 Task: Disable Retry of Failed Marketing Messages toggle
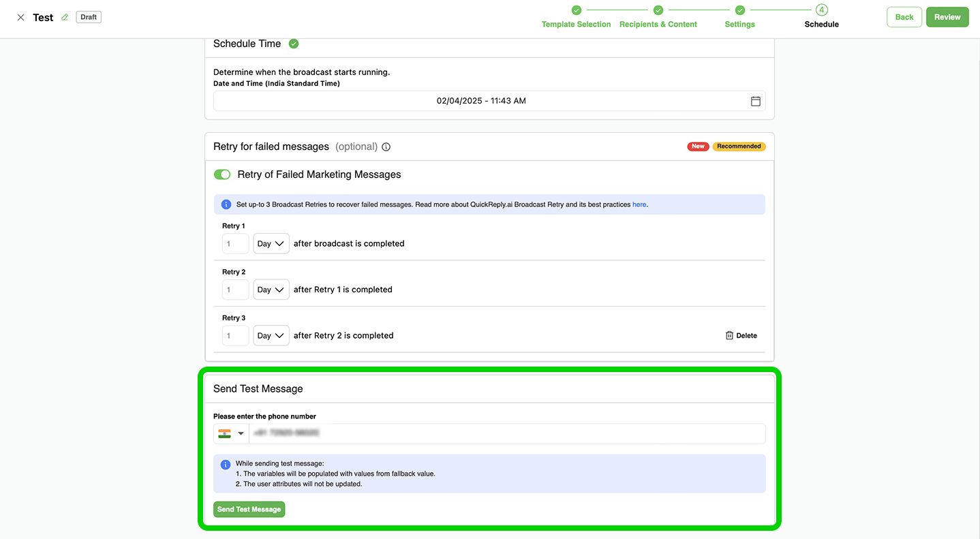[222, 174]
